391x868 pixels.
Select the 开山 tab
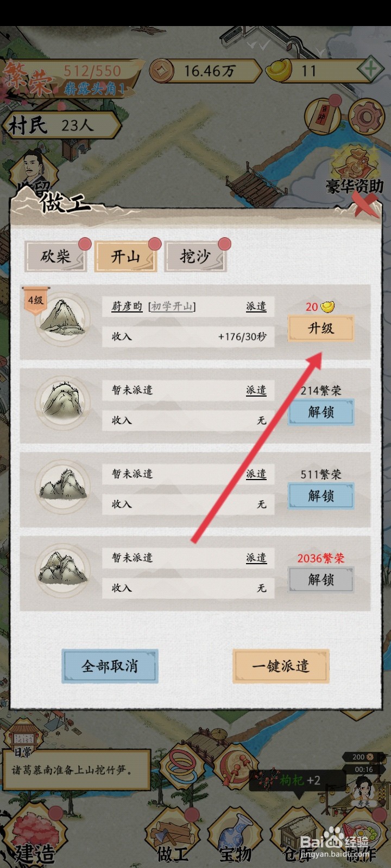pos(125,256)
